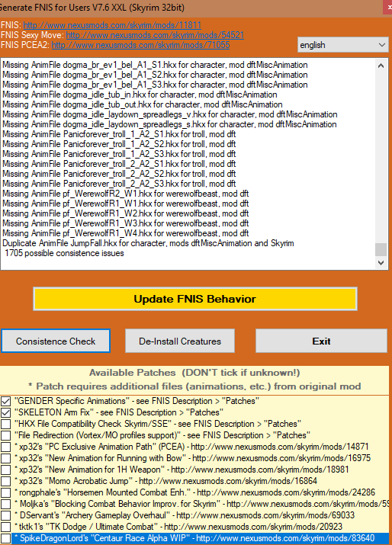The height and width of the screenshot is (545, 392).
Task: Click the Update FNIS Behavior button
Action: coord(195,299)
